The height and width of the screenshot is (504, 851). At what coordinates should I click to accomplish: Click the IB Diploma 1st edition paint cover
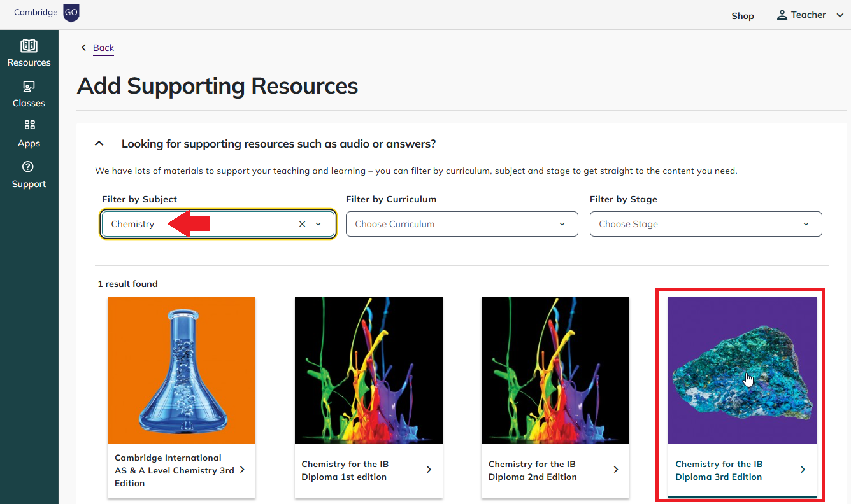tap(369, 370)
